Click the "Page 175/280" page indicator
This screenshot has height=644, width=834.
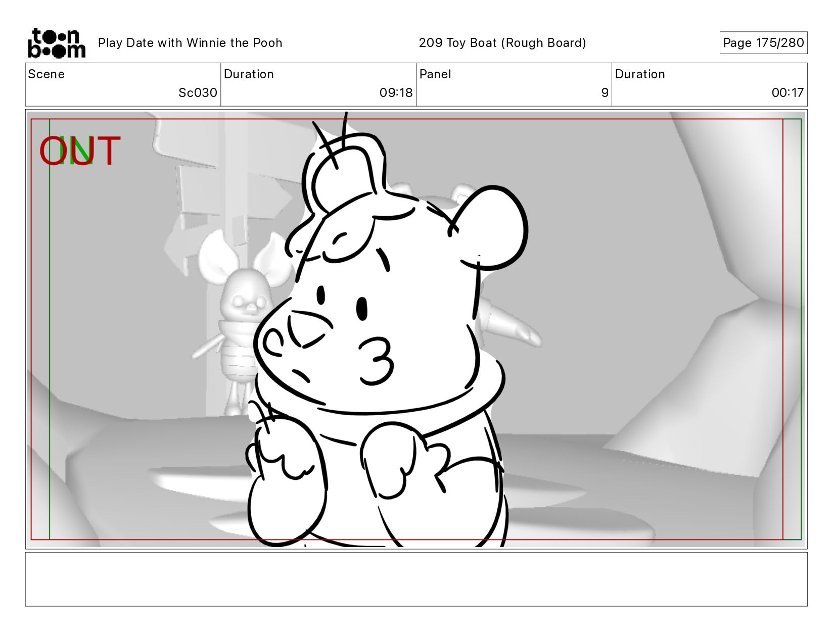(763, 43)
